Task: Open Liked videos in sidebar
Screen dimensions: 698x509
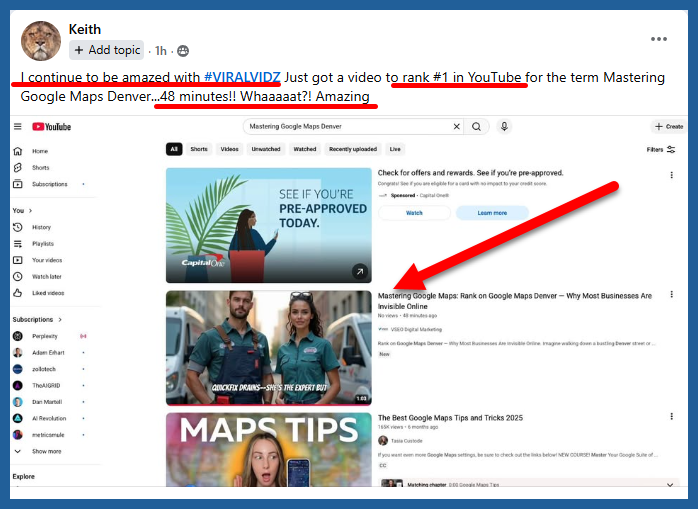Action: click(47, 293)
